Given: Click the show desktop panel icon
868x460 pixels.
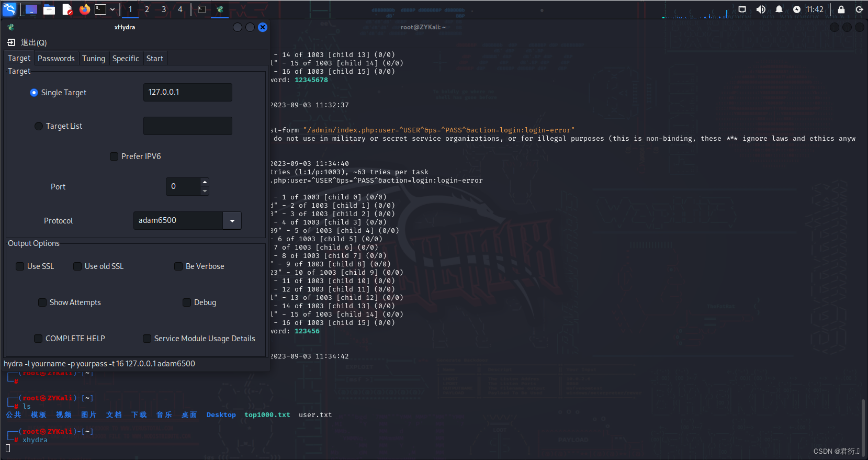Looking at the screenshot, I should (x=31, y=9).
